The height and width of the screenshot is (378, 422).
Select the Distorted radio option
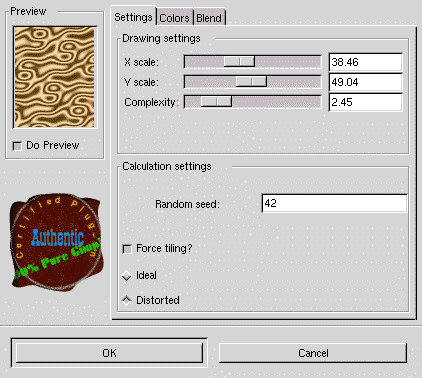point(127,301)
